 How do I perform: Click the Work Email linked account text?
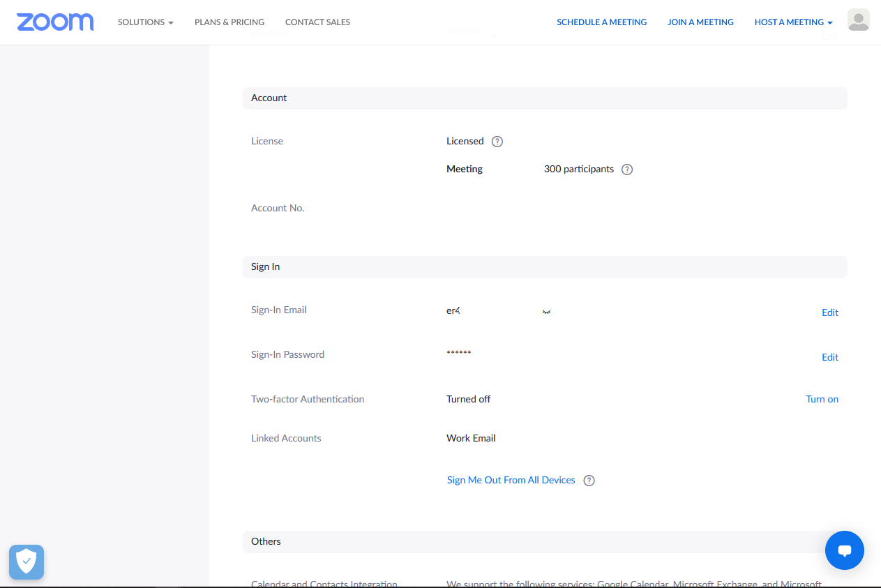(x=472, y=438)
